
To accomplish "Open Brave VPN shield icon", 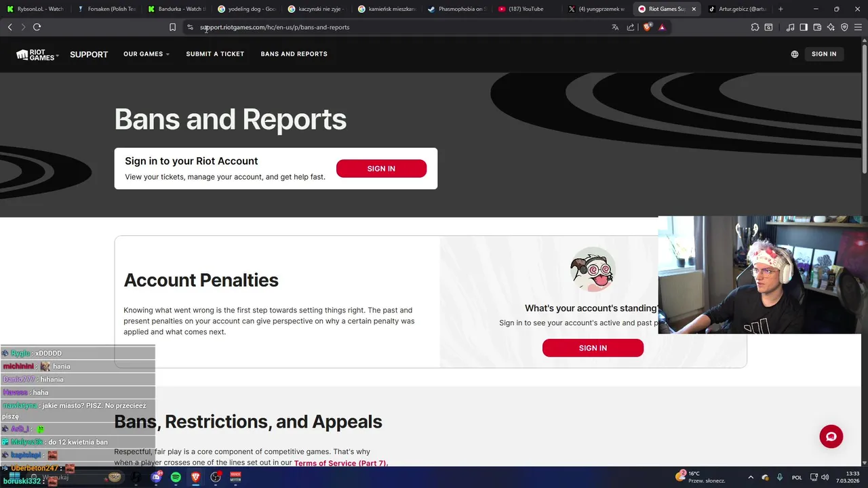I will pyautogui.click(x=844, y=27).
